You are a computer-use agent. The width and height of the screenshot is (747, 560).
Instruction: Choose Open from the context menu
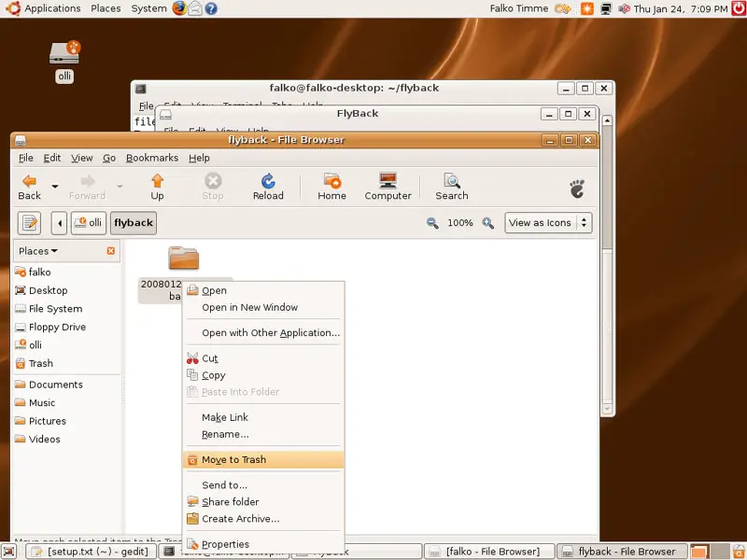point(263,290)
